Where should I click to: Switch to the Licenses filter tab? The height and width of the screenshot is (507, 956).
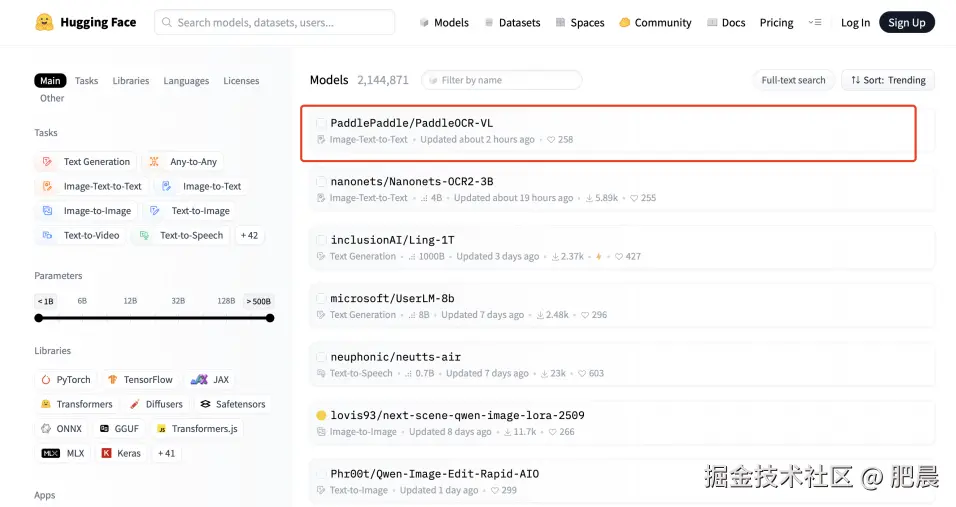[241, 80]
